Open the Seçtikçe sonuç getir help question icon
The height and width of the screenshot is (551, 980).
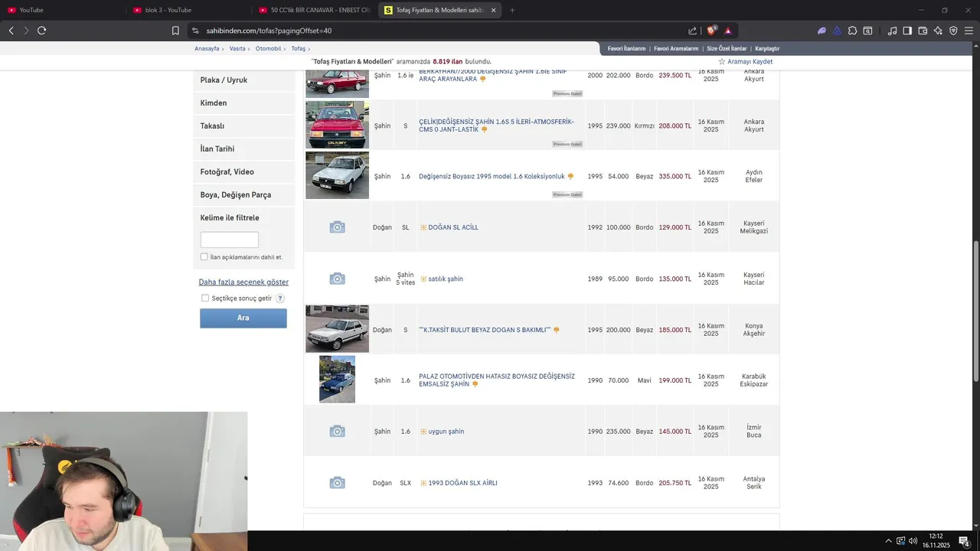coord(280,298)
